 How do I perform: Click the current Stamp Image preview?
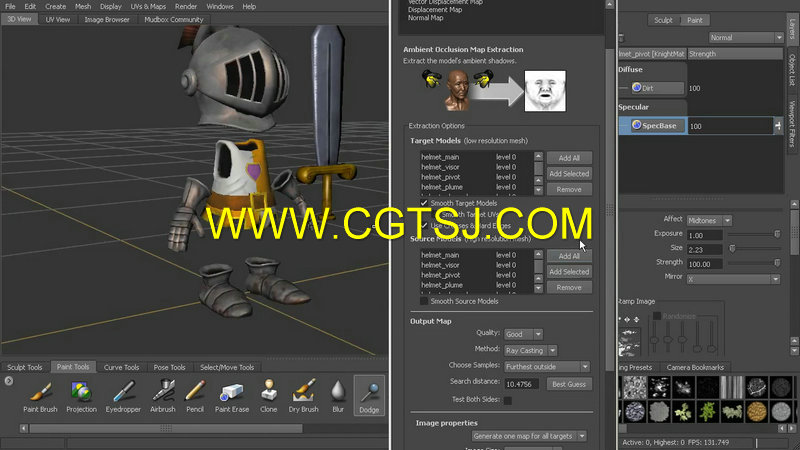(629, 343)
